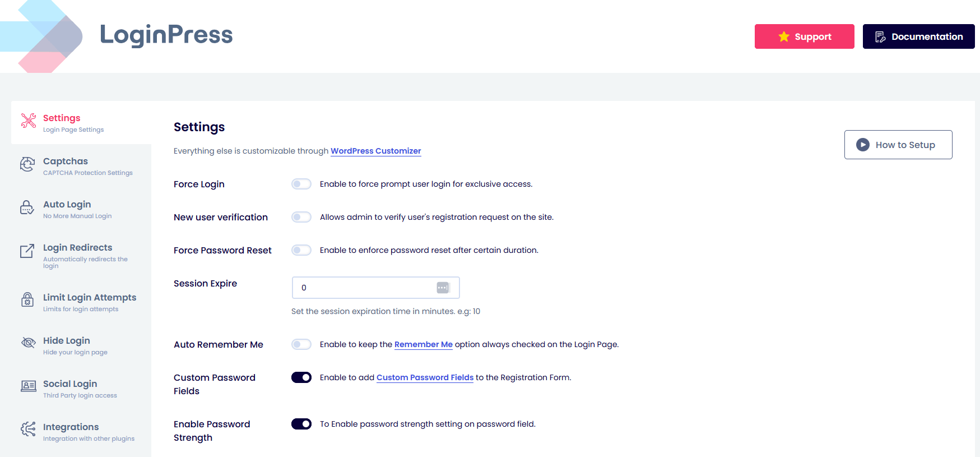Viewport: 980px width, 457px height.
Task: Follow the WordPress Customizer link
Action: (x=375, y=151)
